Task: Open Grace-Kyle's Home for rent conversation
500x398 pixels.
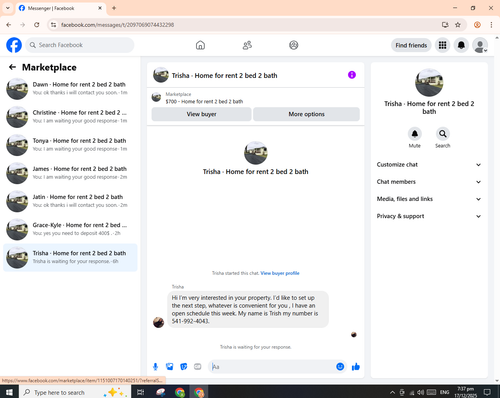Action: (70, 229)
